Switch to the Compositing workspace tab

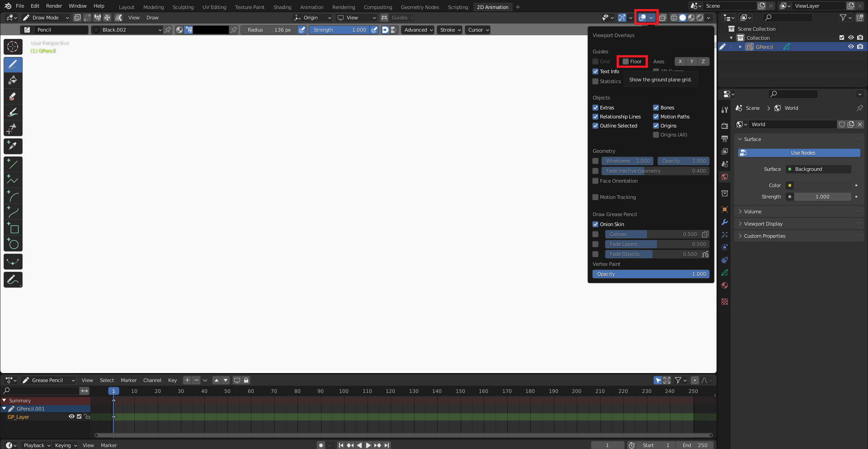[377, 7]
